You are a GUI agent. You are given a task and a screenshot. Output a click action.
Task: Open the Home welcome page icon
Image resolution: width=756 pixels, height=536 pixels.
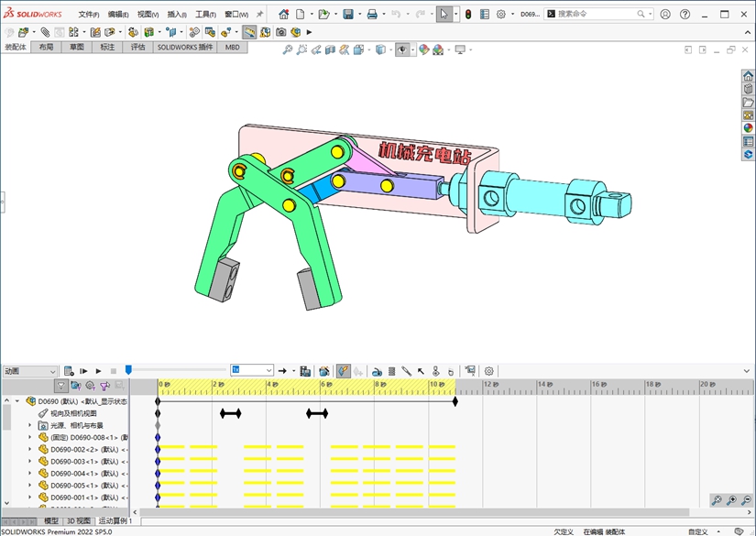coord(283,14)
